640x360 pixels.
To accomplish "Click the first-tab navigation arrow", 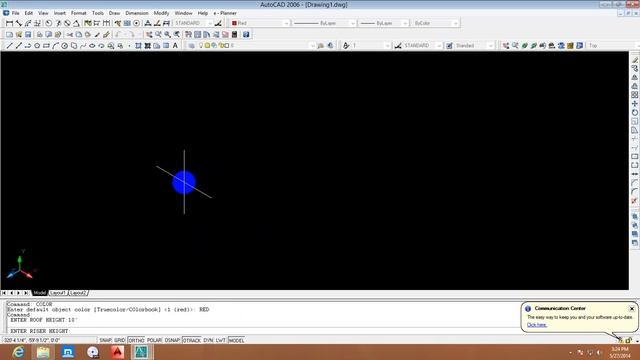I will click(4, 293).
